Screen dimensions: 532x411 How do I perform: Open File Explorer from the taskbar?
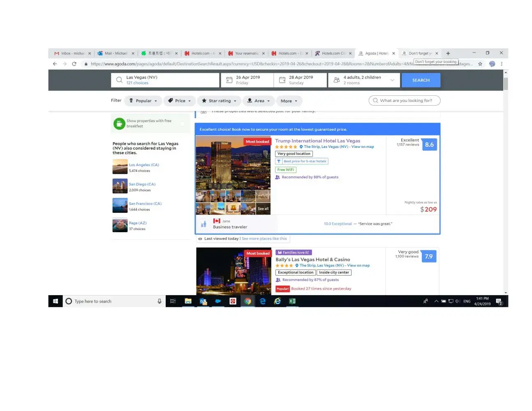point(188,301)
